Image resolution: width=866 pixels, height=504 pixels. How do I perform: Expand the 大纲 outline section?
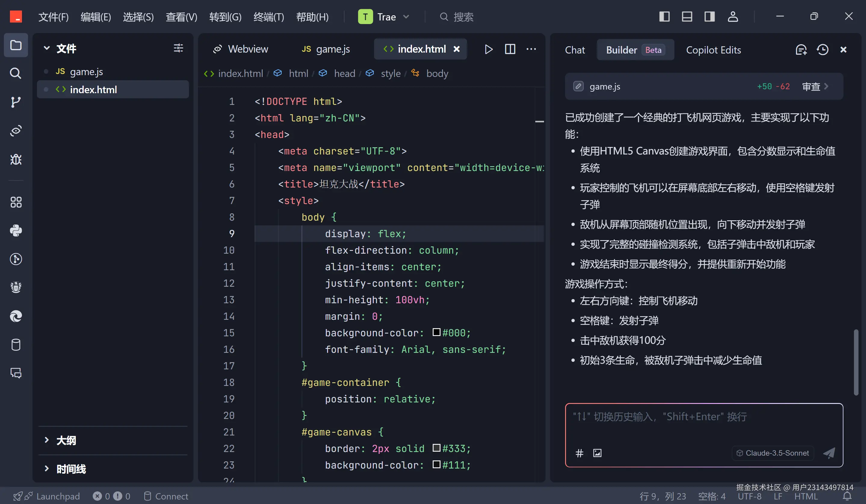click(66, 440)
